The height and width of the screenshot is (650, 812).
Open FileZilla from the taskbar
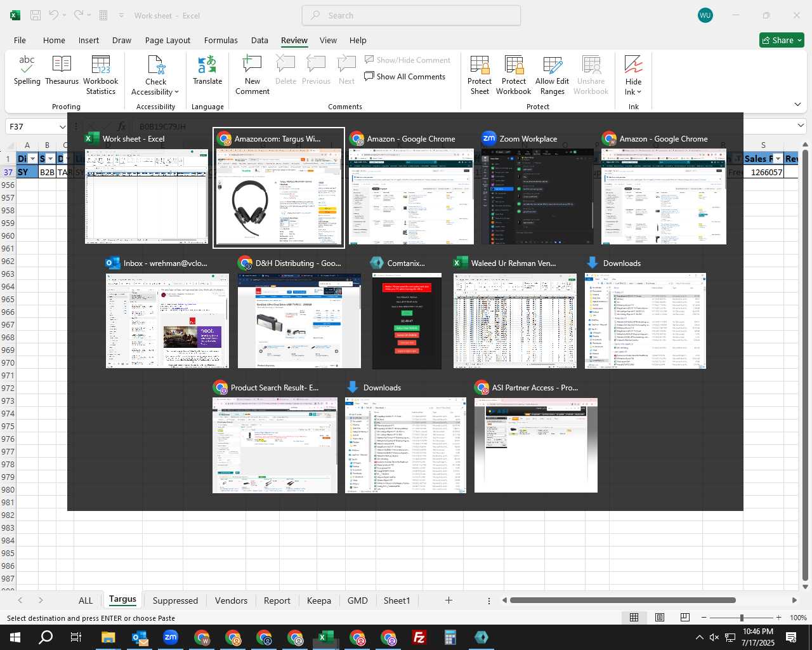[419, 637]
